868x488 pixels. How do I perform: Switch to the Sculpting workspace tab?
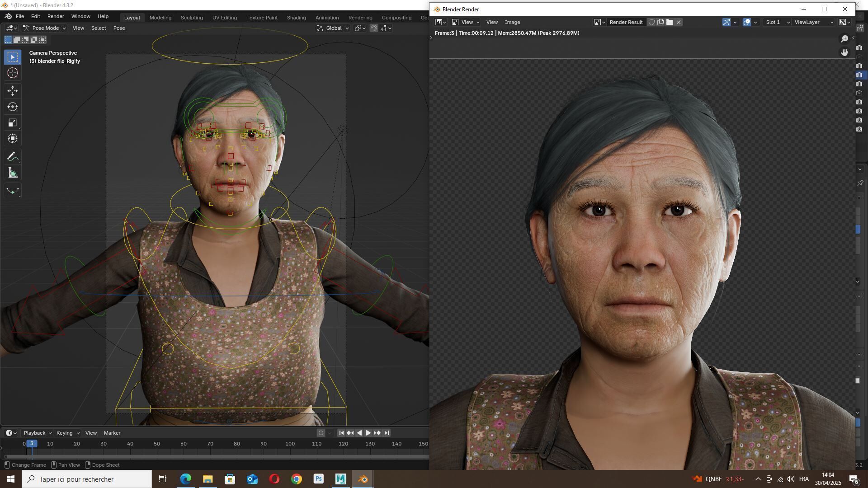192,18
